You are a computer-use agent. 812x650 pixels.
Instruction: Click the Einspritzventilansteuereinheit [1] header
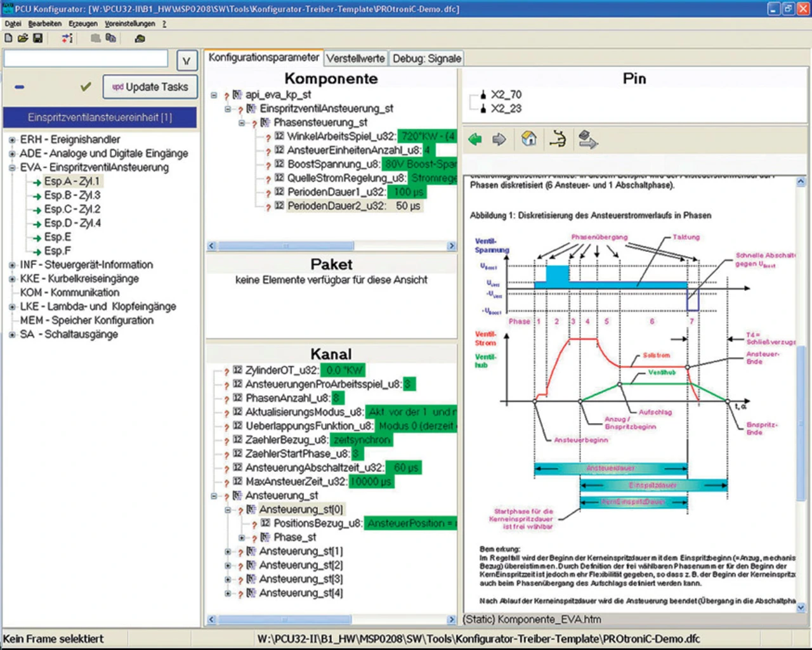100,117
